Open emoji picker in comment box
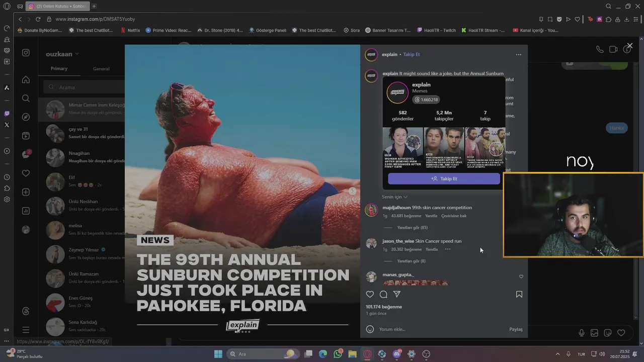 tap(370, 329)
